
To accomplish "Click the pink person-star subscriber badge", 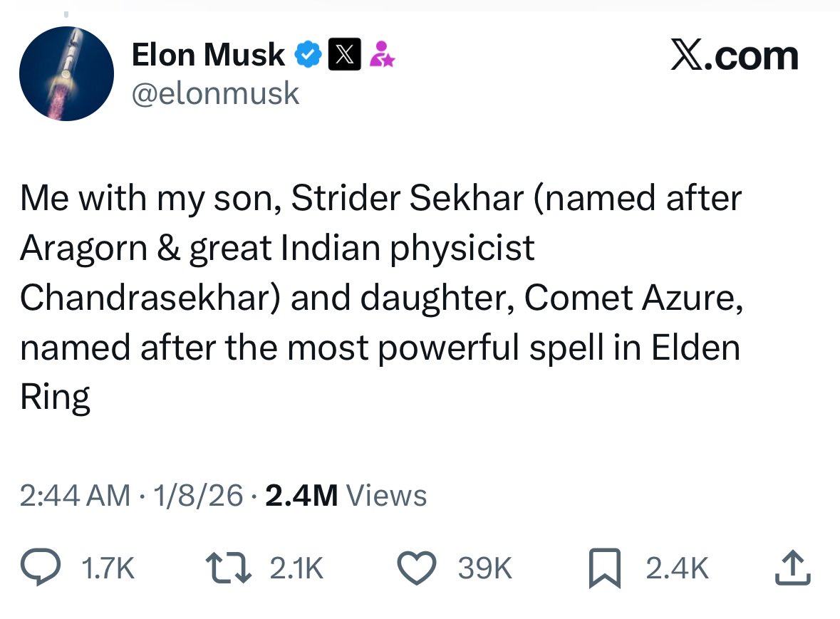I will pyautogui.click(x=383, y=56).
